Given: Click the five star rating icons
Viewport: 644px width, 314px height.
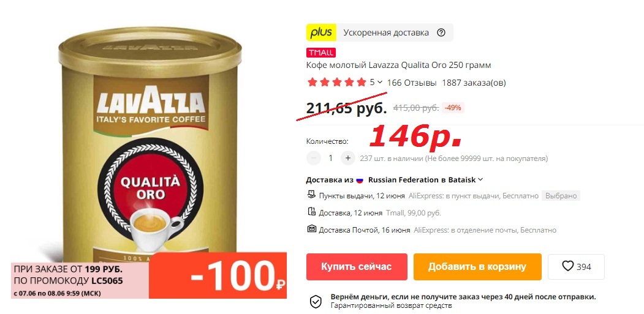Looking at the screenshot, I should click(x=336, y=83).
